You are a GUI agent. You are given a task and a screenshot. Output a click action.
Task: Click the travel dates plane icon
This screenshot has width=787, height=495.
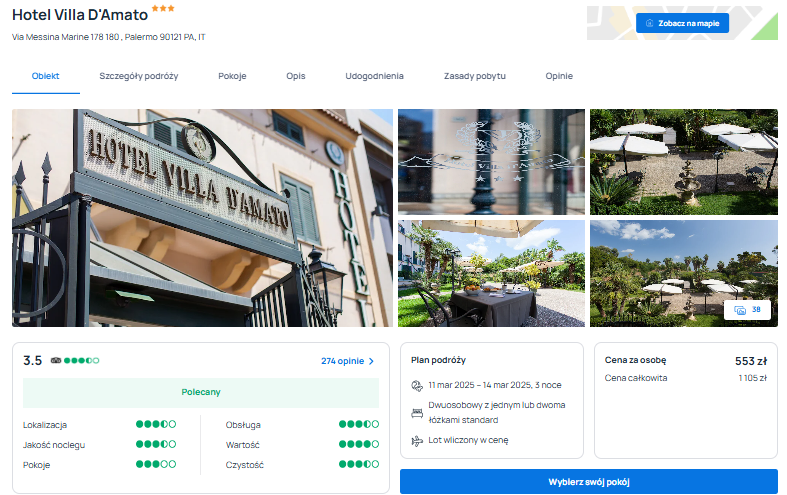pyautogui.click(x=417, y=386)
